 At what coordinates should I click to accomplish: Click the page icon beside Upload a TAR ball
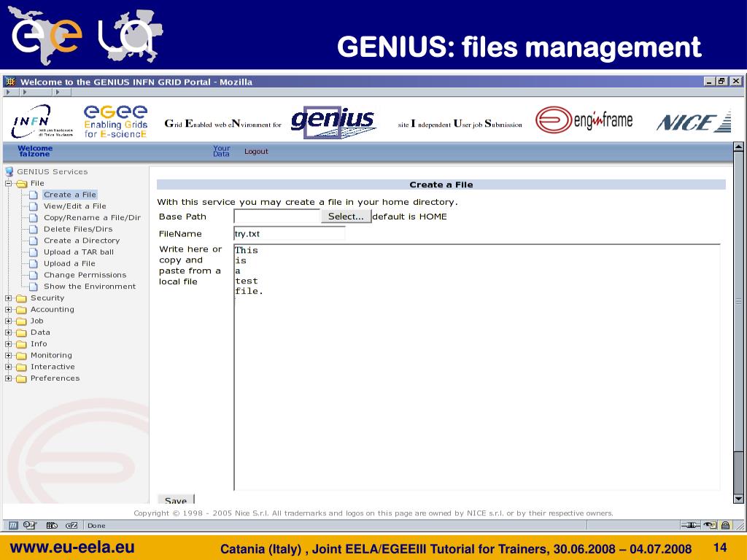coord(34,252)
